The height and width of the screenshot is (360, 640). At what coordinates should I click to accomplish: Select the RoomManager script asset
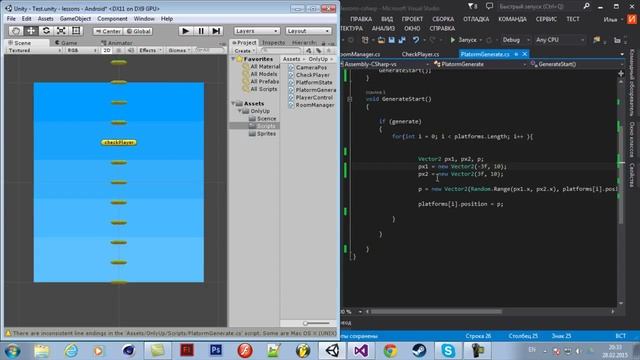tap(311, 105)
